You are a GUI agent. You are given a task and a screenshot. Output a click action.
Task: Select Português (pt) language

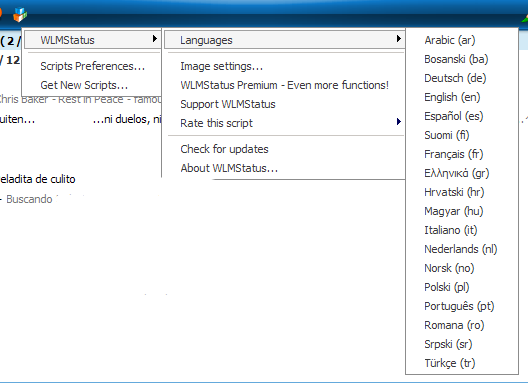click(462, 306)
